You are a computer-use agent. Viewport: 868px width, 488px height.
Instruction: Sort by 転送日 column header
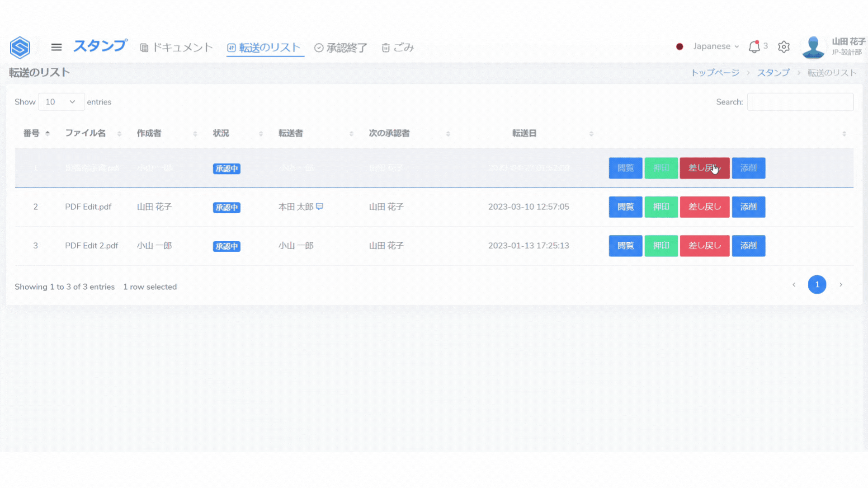click(524, 133)
